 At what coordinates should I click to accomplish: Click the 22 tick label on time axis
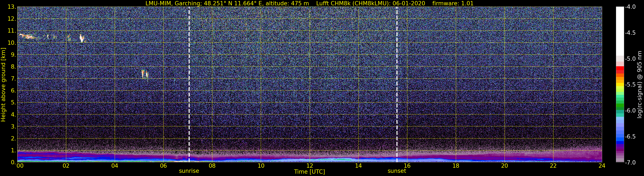[553, 166]
